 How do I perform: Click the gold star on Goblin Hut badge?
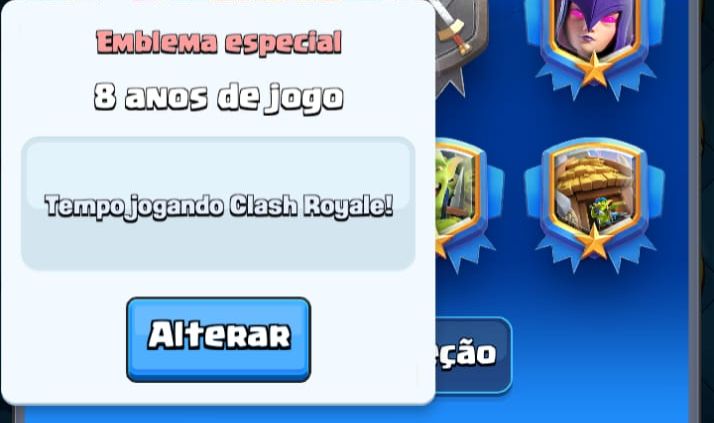[594, 241]
